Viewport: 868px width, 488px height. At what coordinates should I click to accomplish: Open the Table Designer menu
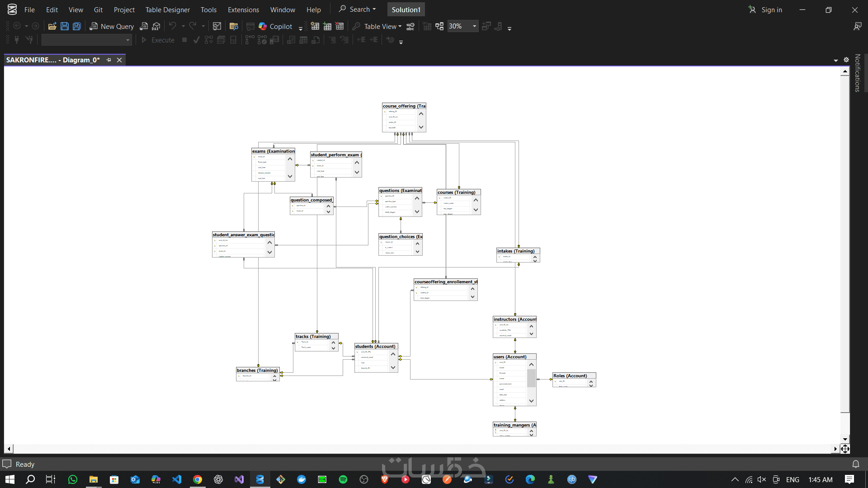[167, 9]
